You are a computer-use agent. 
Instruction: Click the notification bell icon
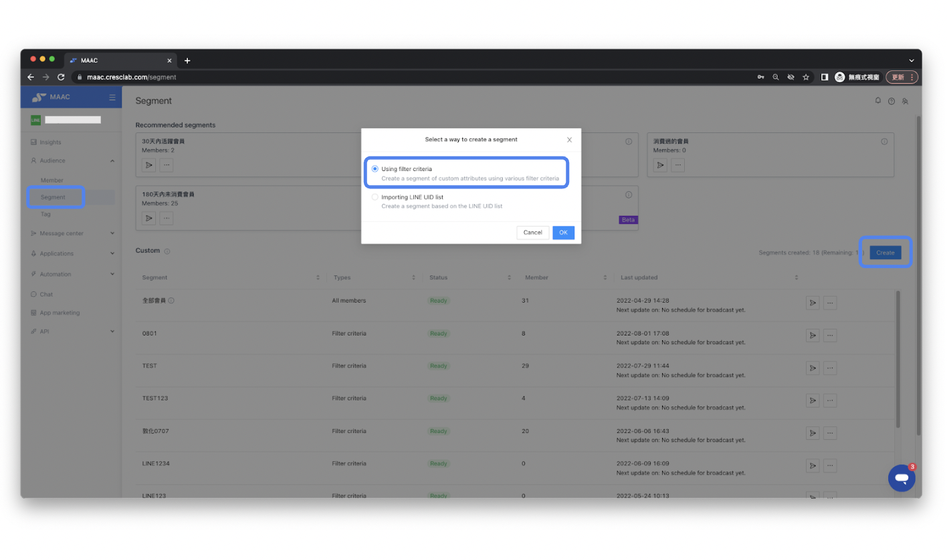[877, 101]
